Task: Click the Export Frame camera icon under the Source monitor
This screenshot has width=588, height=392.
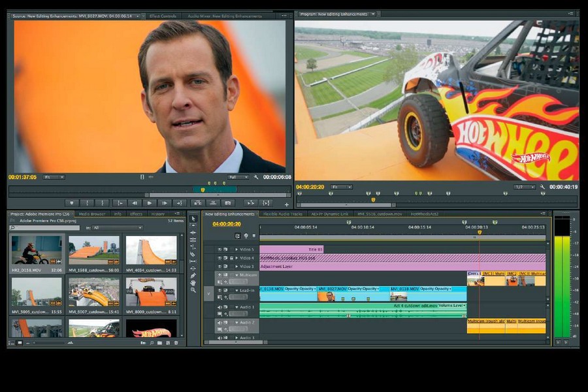Action: 229,203
